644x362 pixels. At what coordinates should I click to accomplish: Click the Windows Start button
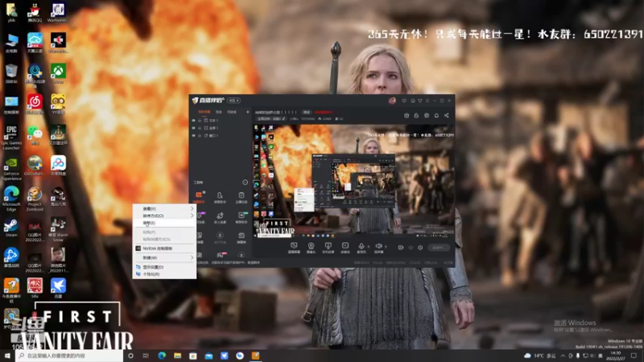click(7, 356)
